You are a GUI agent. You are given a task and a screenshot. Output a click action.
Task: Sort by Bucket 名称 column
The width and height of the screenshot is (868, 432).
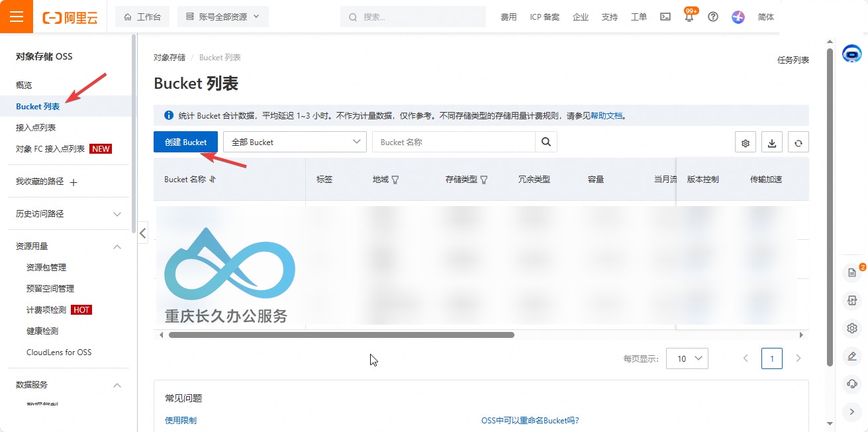[x=213, y=180]
